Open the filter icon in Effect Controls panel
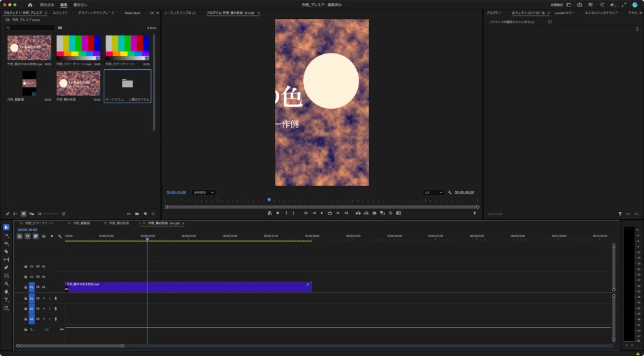644x356 pixels. click(x=619, y=214)
